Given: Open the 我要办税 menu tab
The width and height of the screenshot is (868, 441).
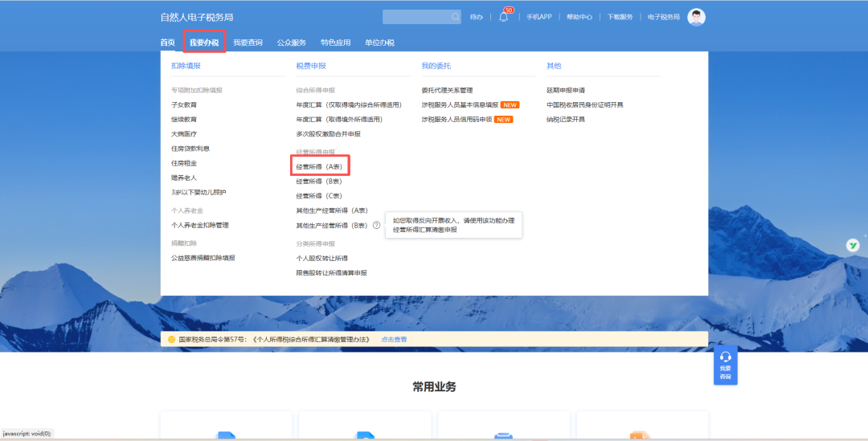Looking at the screenshot, I should tap(204, 43).
